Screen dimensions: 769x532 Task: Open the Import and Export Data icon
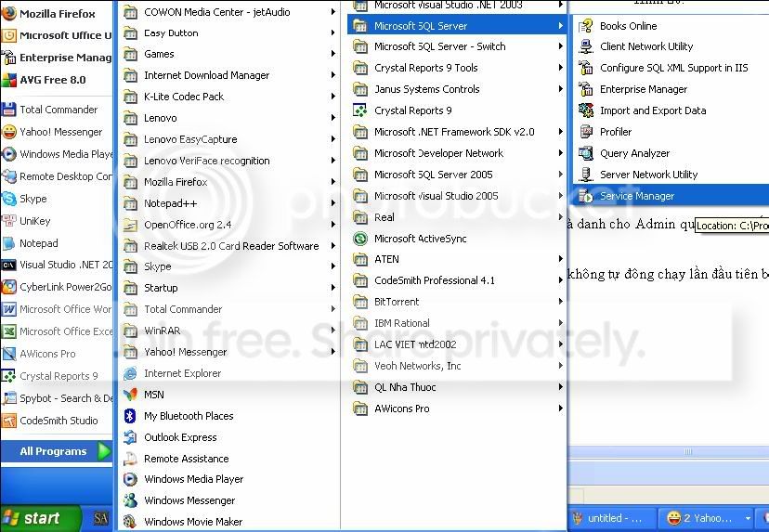(x=586, y=110)
